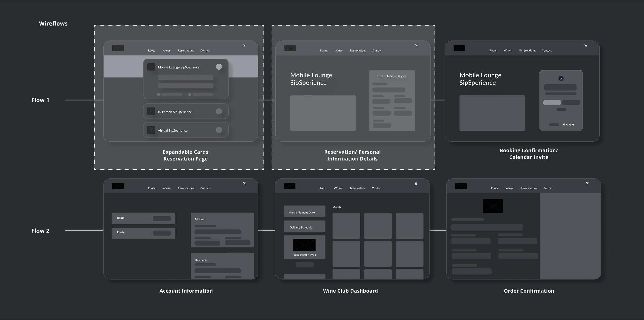Viewport: 644px width, 320px height.
Task: Select the Wines navigation tab
Action: [166, 50]
